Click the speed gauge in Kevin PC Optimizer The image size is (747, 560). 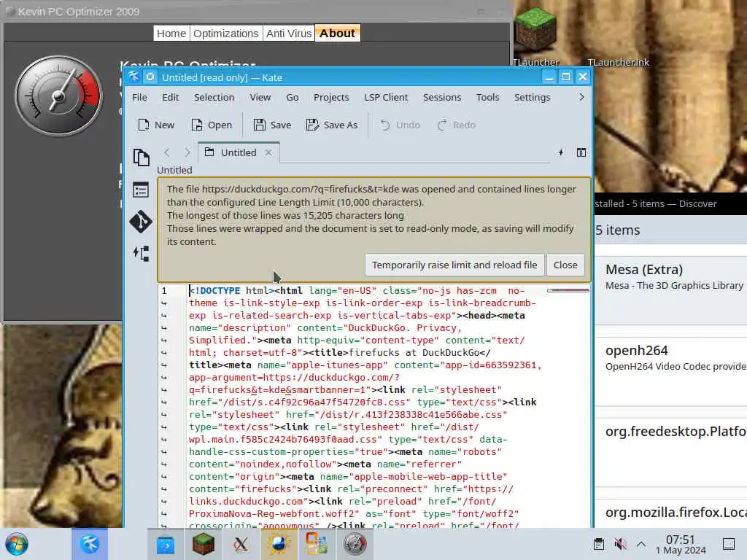tap(58, 96)
